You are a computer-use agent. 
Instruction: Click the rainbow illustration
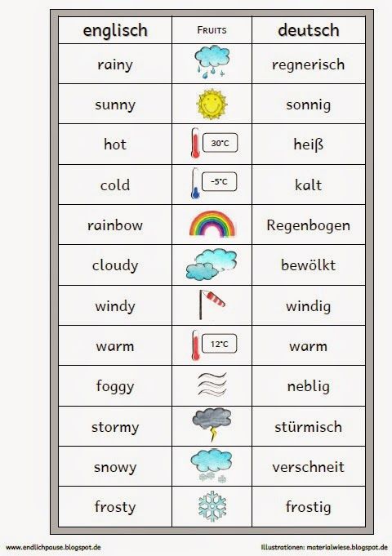[x=212, y=224]
